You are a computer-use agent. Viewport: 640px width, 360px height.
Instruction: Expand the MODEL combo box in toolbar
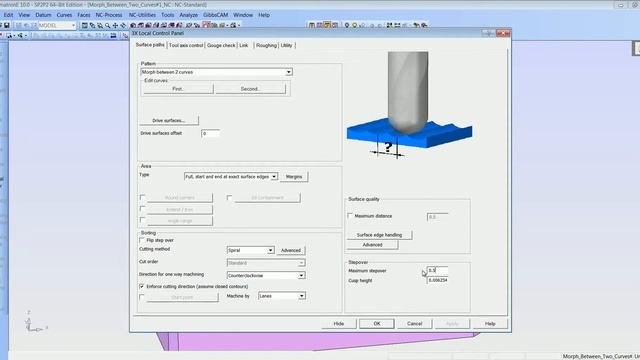(x=73, y=25)
